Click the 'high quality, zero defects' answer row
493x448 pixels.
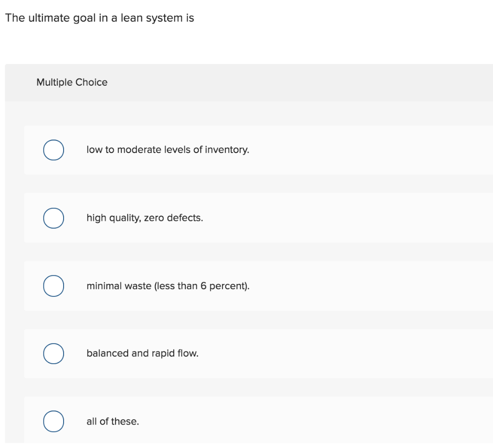pos(241,218)
